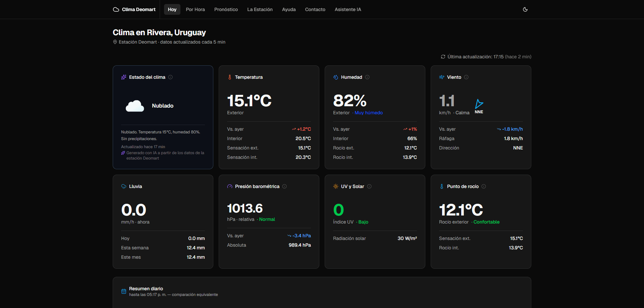Toggle dark mode moon icon
Screen dimensions: 644x308
point(525,9)
